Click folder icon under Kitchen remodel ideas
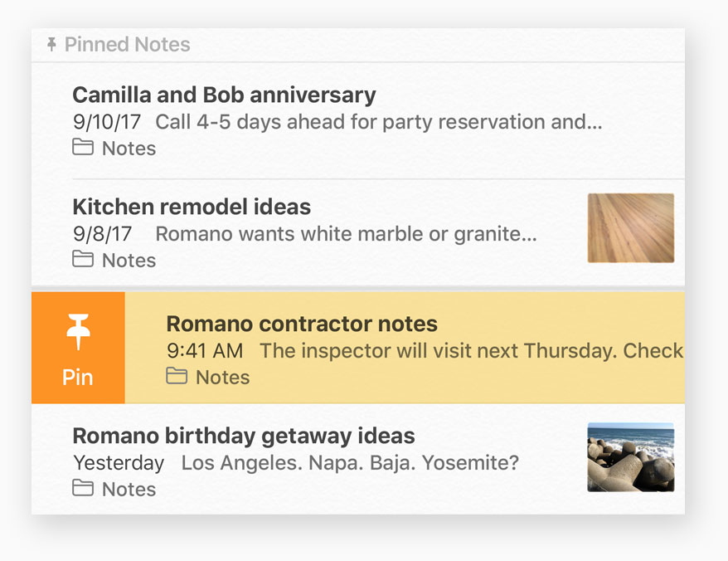Image resolution: width=728 pixels, height=561 pixels. (x=83, y=260)
